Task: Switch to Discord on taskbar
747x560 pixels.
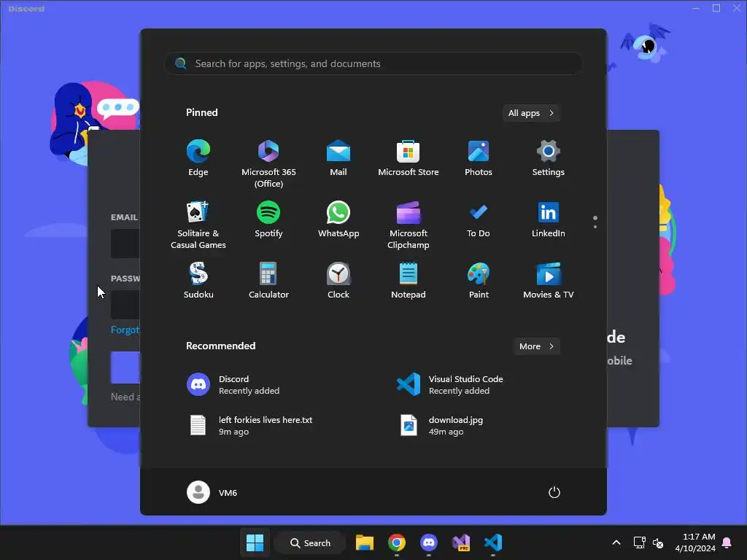Action: coord(429,542)
